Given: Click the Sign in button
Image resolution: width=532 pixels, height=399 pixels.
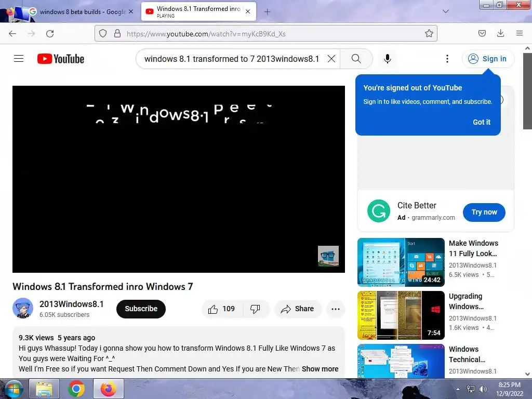Looking at the screenshot, I should [488, 59].
